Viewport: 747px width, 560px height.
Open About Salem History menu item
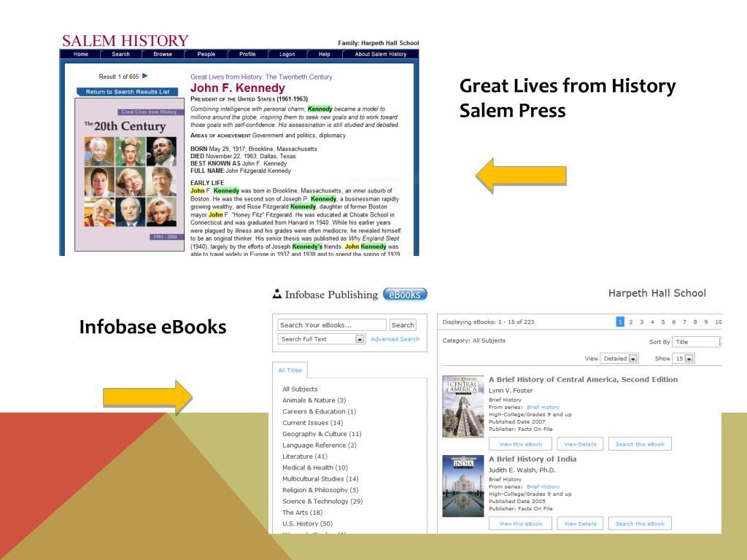381,54
